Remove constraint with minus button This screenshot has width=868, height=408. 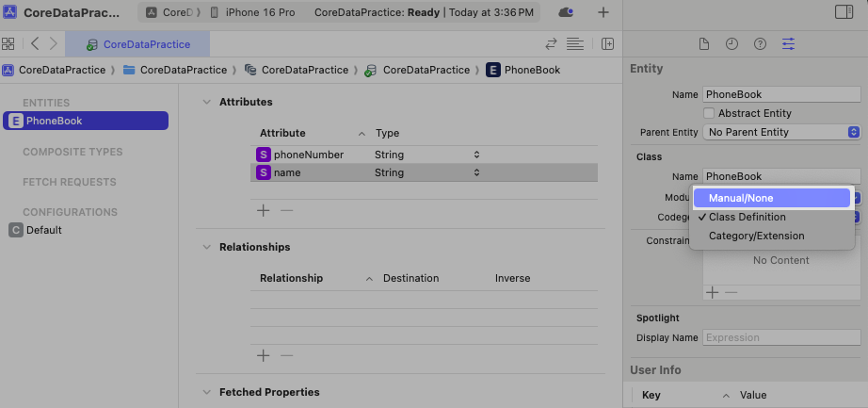click(x=731, y=292)
